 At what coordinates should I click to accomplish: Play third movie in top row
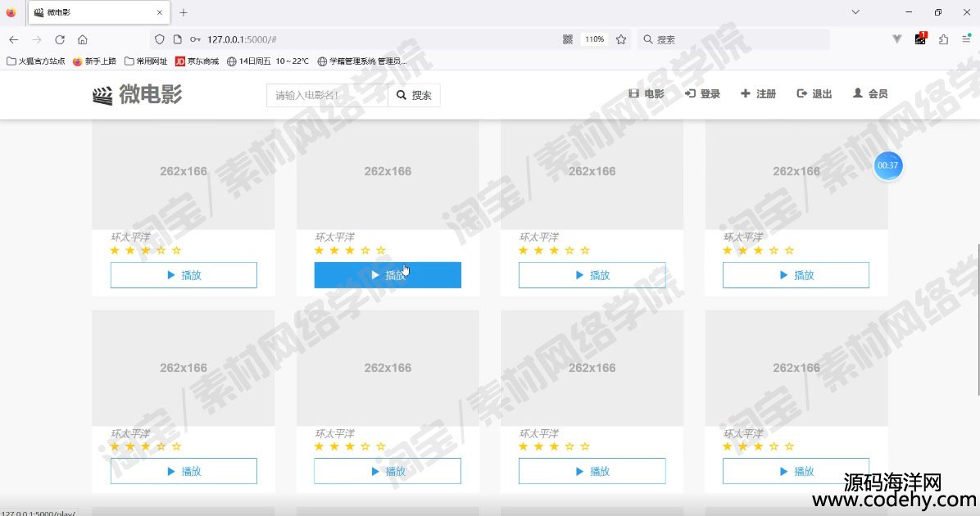[592, 275]
